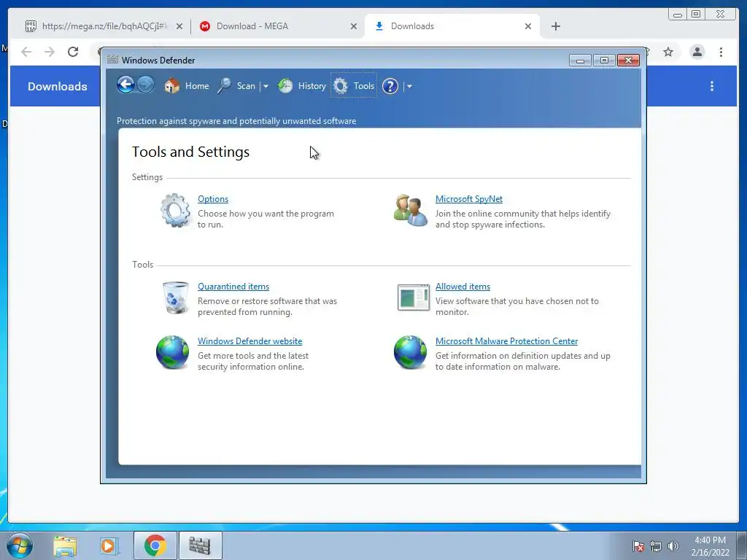This screenshot has height=560, width=747.
Task: Open History clock icon
Action: 285,86
